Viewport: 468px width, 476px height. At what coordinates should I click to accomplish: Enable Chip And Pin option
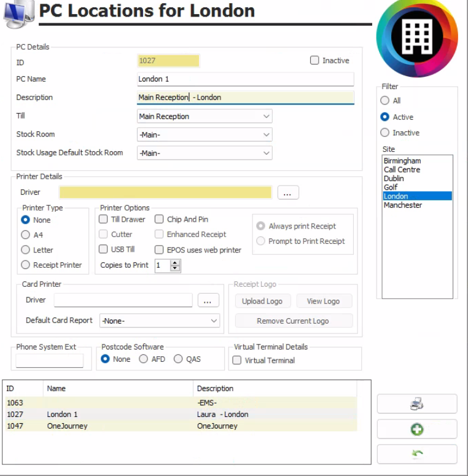(159, 219)
